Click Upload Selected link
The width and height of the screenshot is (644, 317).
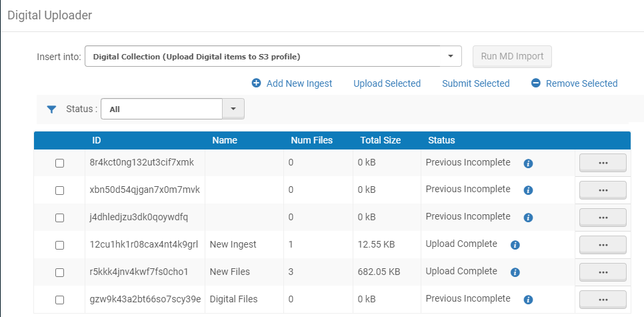pos(387,83)
